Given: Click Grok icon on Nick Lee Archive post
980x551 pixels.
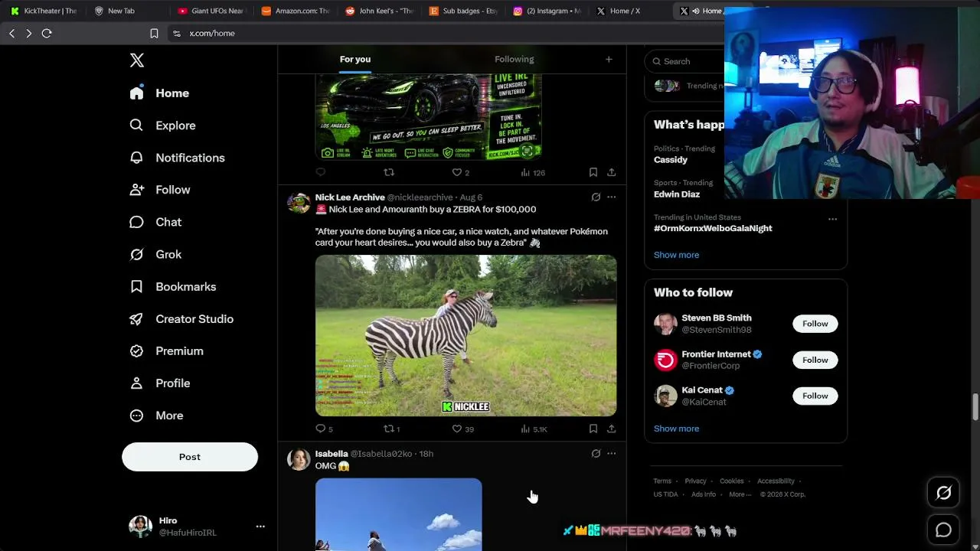Looking at the screenshot, I should (596, 197).
